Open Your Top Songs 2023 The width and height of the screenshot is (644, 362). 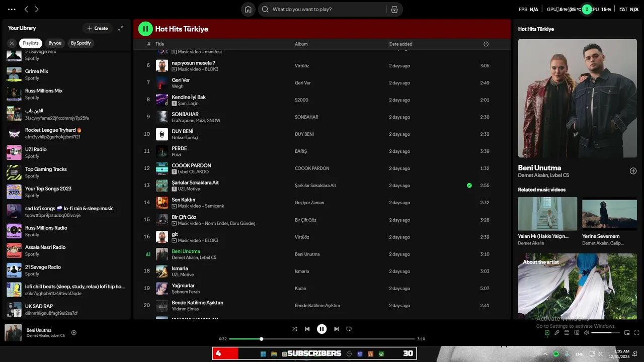click(66, 192)
